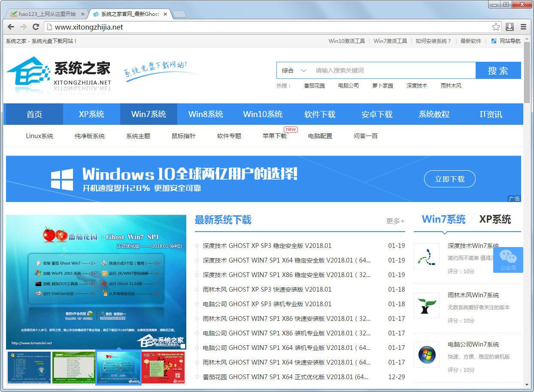534x392 pixels.
Task: Open 番茄花园 GHOST WIN7 SP1 X64 正式优化版
Action: click(x=286, y=377)
